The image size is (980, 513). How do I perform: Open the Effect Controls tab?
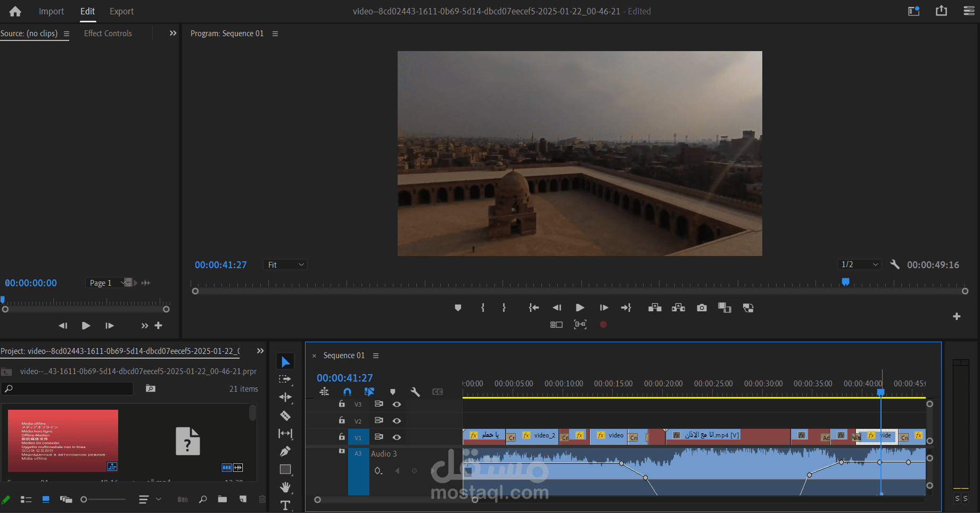tap(108, 33)
